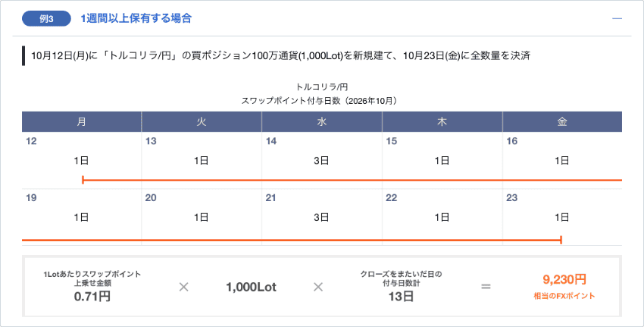
Task: Click the 9,230円 result amount
Action: click(x=564, y=280)
